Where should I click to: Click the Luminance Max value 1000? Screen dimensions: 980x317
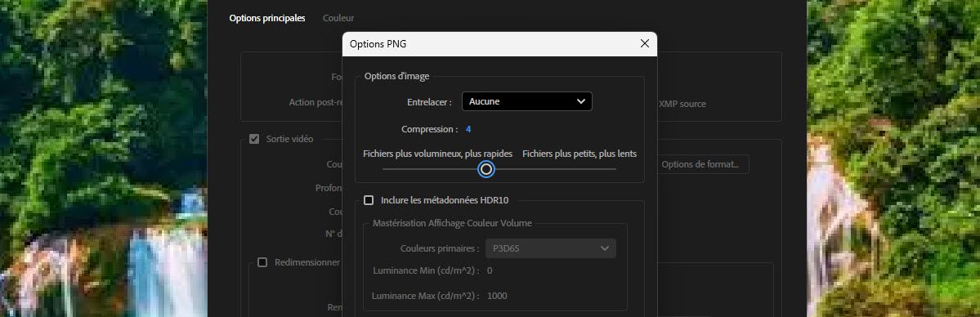497,296
